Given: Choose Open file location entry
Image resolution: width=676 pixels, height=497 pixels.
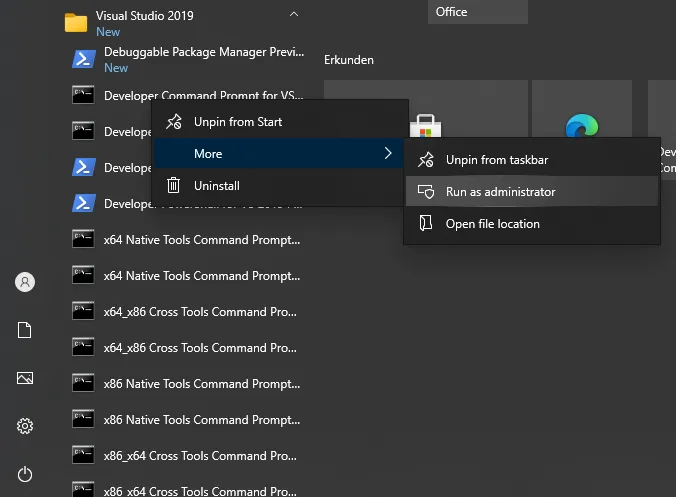Looking at the screenshot, I should tap(492, 224).
